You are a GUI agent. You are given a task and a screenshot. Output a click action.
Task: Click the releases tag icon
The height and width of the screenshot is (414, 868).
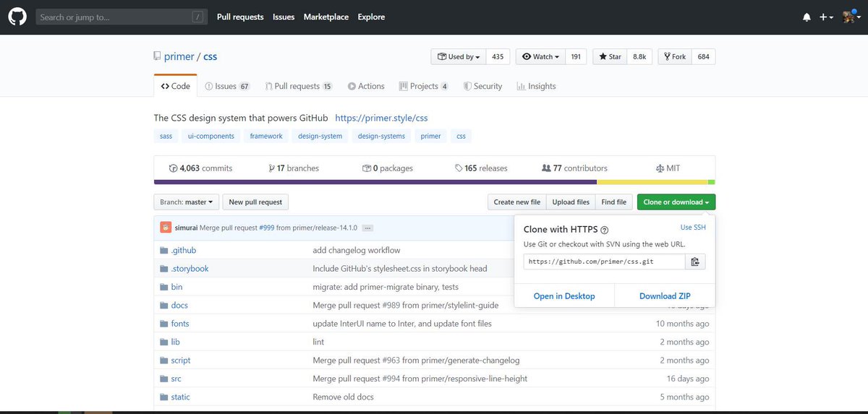coord(459,168)
